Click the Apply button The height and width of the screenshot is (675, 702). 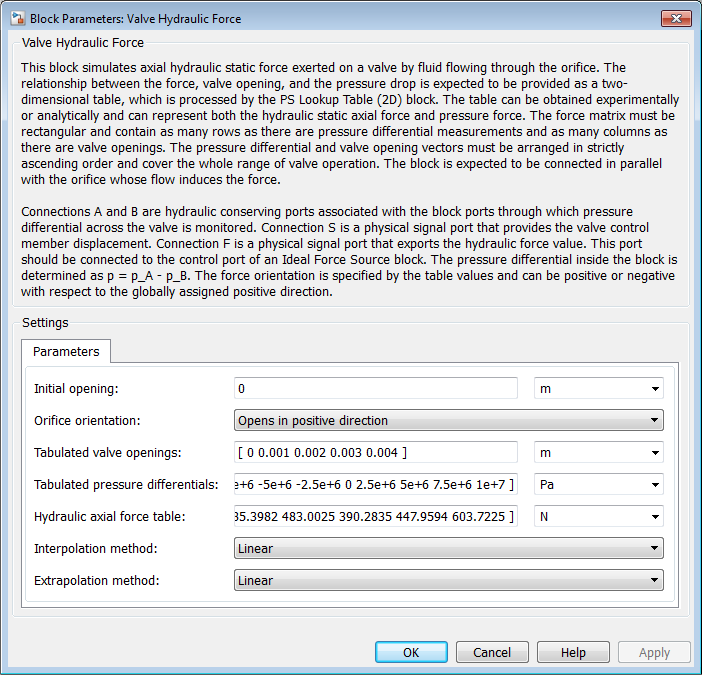point(654,652)
